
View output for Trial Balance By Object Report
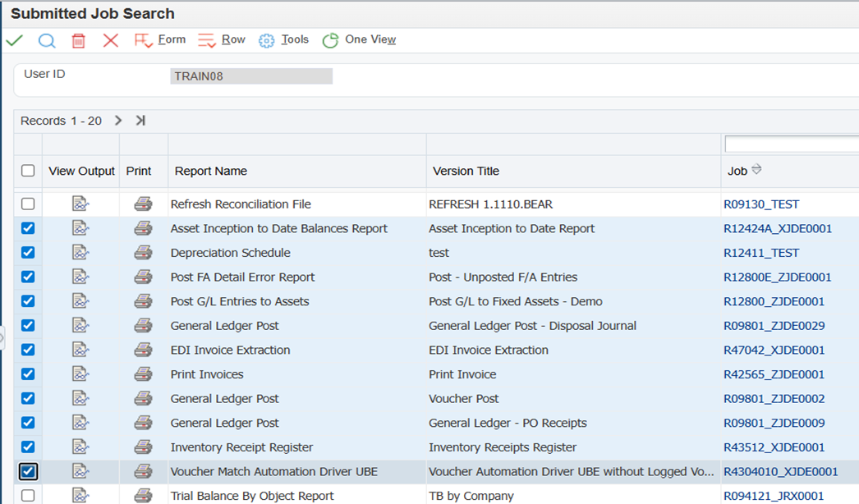pos(80,495)
